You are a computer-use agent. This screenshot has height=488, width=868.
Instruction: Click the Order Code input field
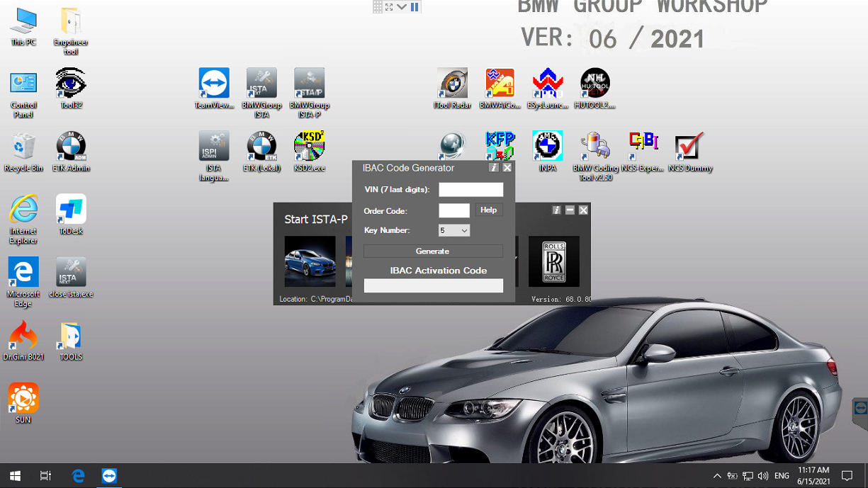454,210
